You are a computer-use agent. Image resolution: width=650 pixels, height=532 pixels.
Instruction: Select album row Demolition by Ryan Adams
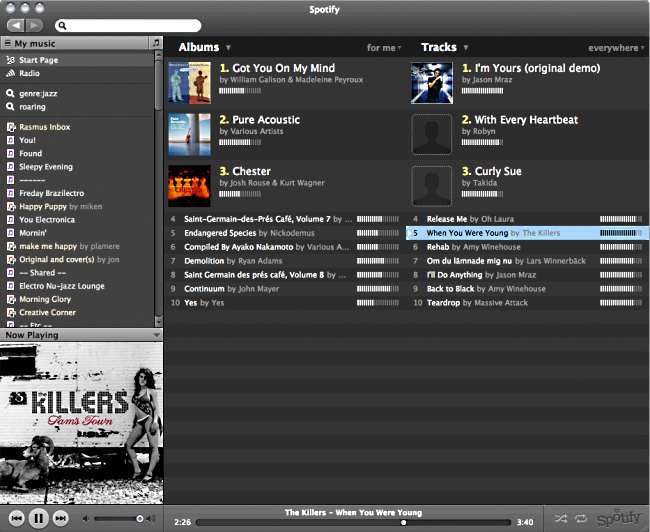[284, 261]
